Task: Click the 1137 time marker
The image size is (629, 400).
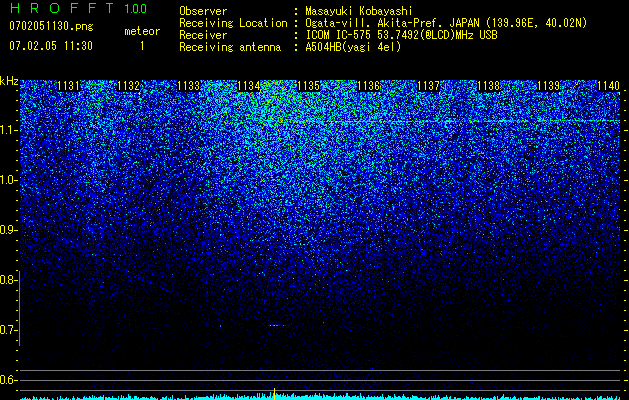Action: (x=428, y=86)
